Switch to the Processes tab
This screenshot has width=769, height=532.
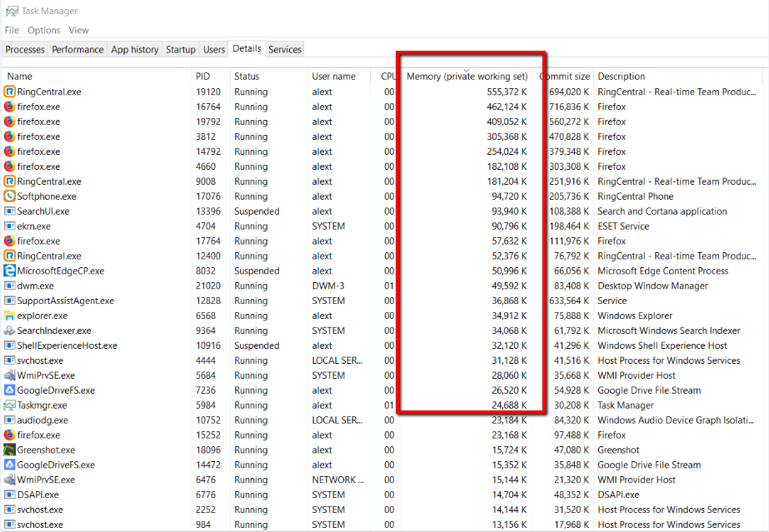pyautogui.click(x=25, y=49)
